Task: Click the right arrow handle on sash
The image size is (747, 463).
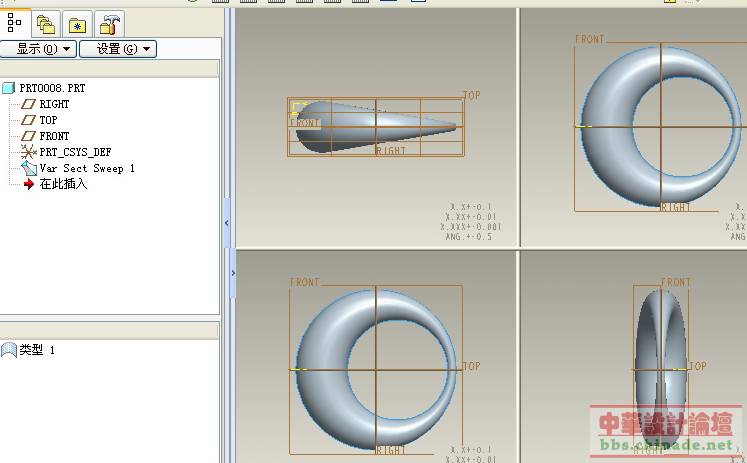Action: 233,273
